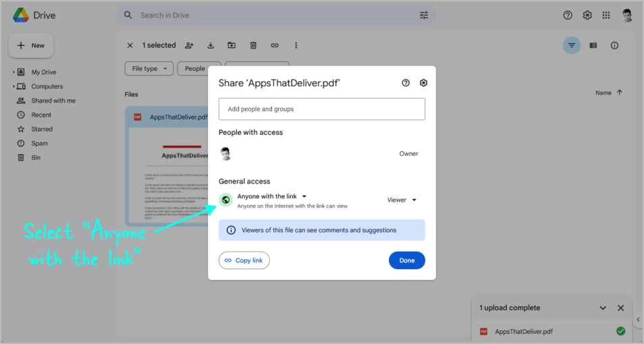Focus the Add people and groups field
Image resolution: width=644 pixels, height=344 pixels.
[321, 109]
